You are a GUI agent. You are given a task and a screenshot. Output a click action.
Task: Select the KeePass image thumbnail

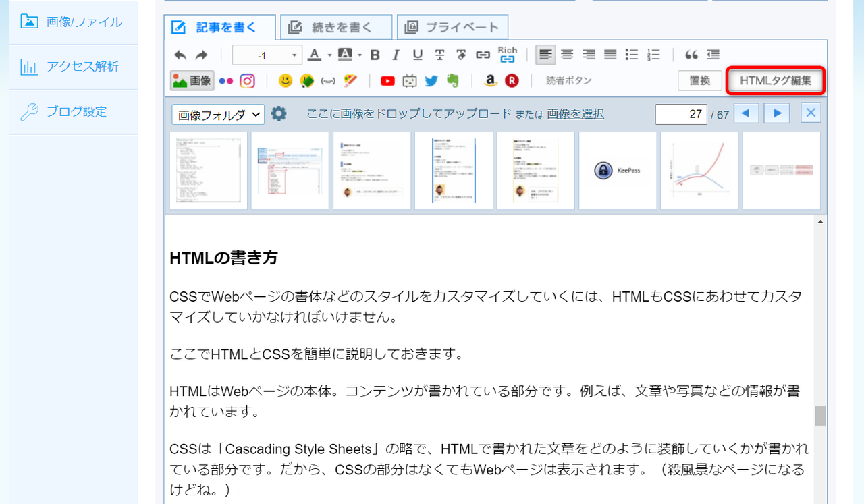[x=618, y=171]
